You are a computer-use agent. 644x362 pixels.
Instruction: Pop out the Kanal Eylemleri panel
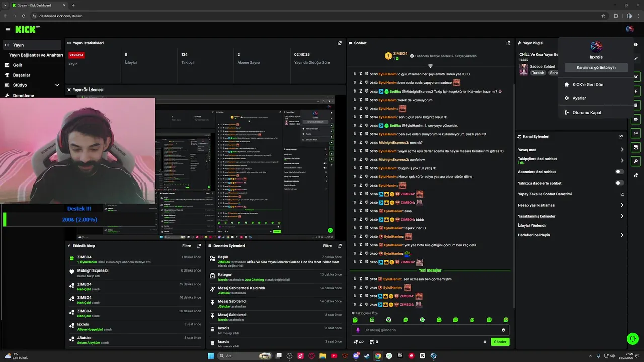tap(620, 136)
